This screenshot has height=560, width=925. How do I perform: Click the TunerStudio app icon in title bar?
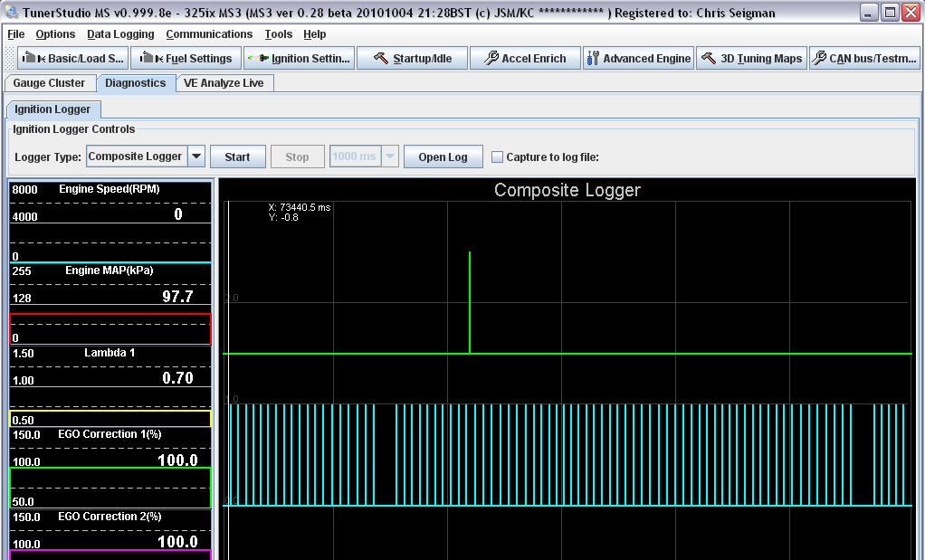(11, 13)
